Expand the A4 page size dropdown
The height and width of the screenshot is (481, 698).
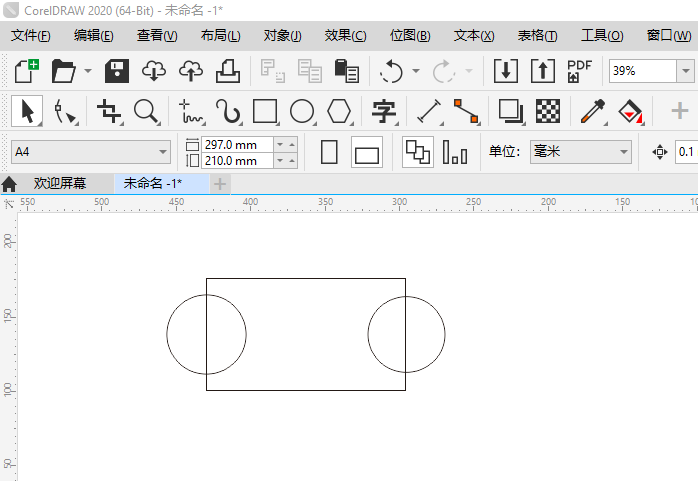click(x=163, y=152)
